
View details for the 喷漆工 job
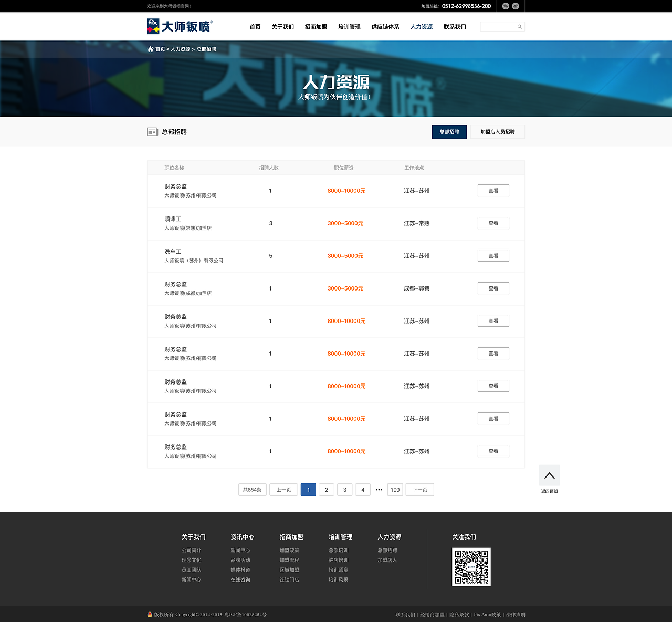(x=493, y=223)
